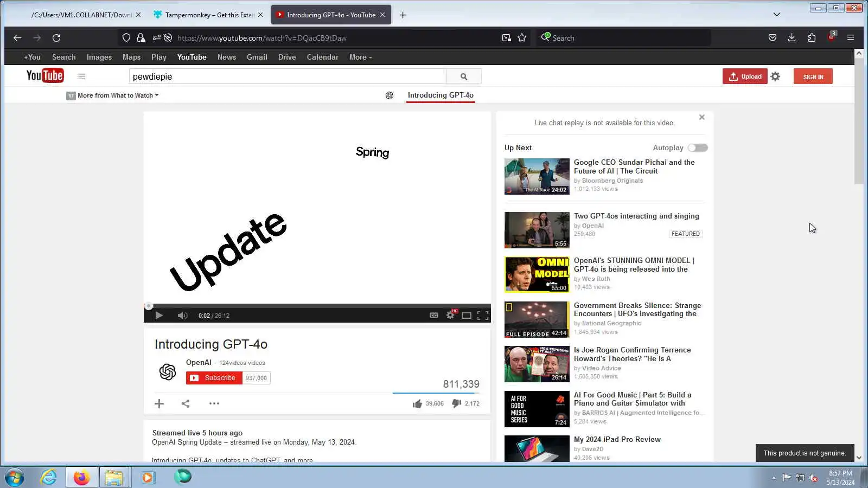This screenshot has width=868, height=488.
Task: Open player quality settings gear
Action: pyautogui.click(x=451, y=315)
